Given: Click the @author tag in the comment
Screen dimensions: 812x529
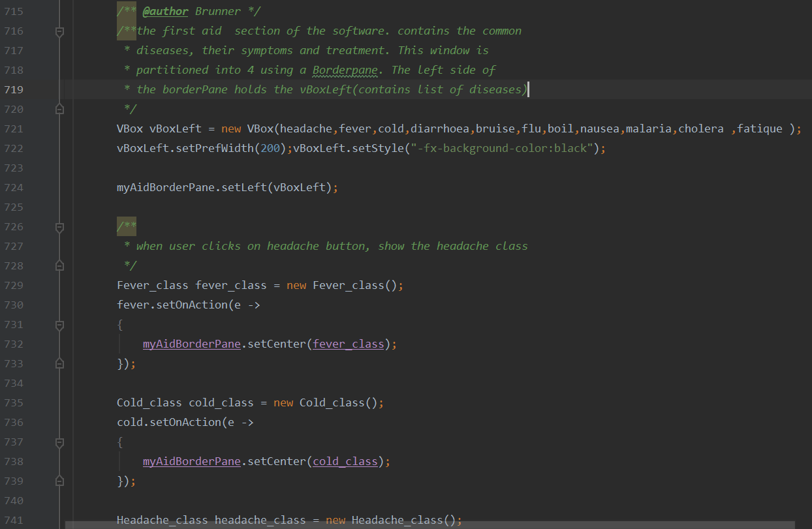Looking at the screenshot, I should pyautogui.click(x=166, y=11).
